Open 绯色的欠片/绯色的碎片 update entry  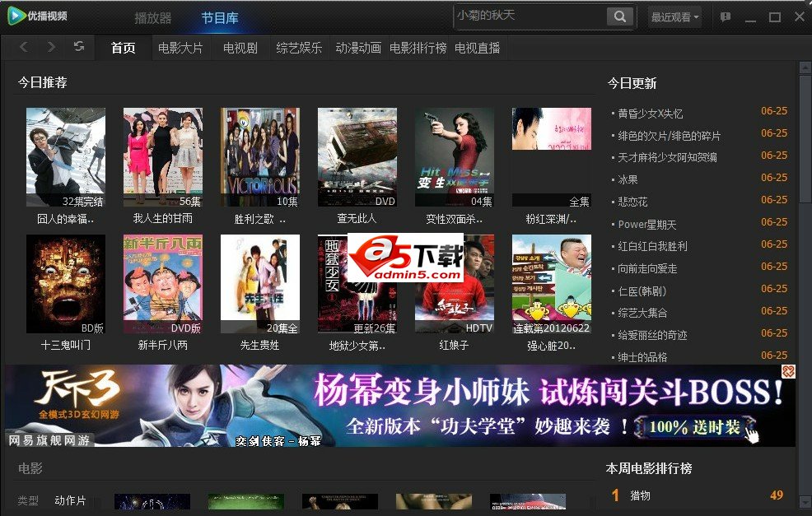click(669, 136)
